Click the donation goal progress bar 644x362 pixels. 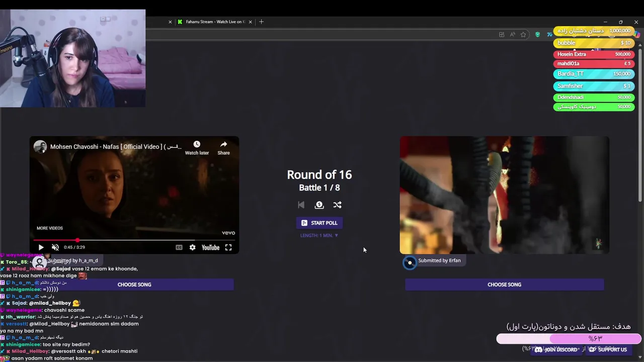click(x=569, y=339)
